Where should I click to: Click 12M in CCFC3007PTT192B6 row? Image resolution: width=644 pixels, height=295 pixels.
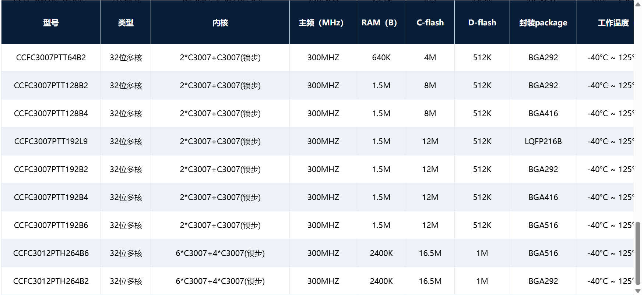430,225
